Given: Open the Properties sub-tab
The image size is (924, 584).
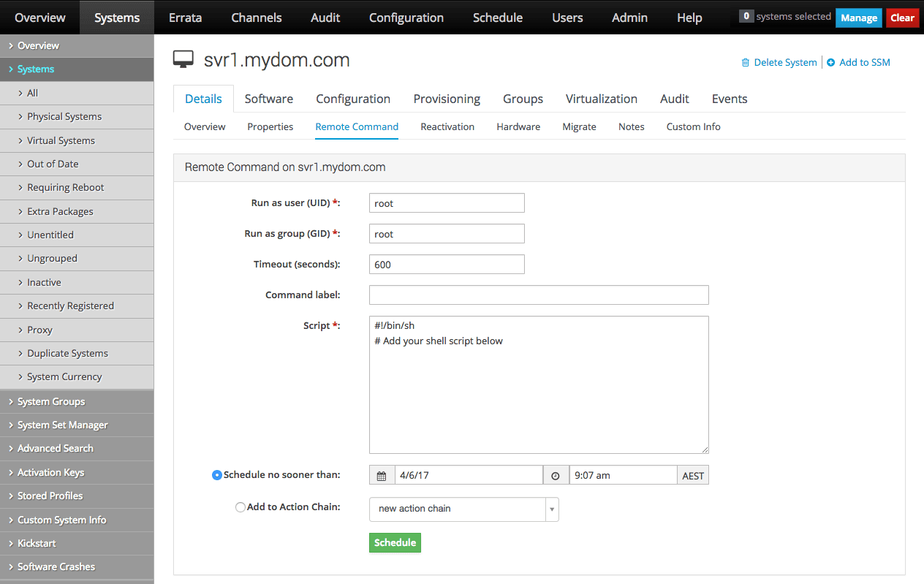Looking at the screenshot, I should [270, 126].
